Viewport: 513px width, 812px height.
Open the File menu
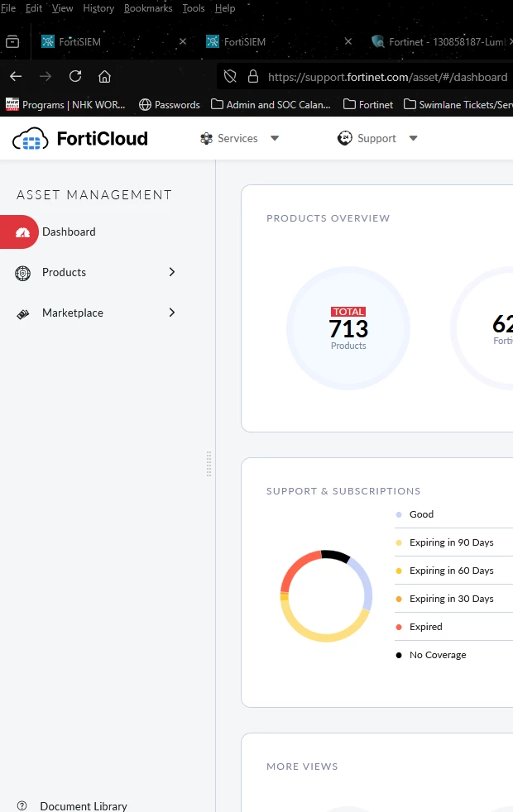click(x=8, y=8)
